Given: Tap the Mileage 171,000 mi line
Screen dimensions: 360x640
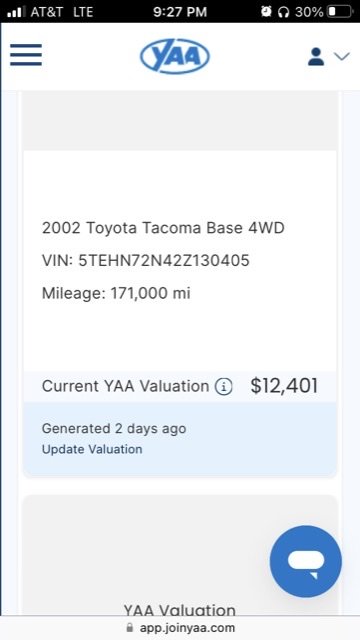Looking at the screenshot, I should click(x=116, y=293).
